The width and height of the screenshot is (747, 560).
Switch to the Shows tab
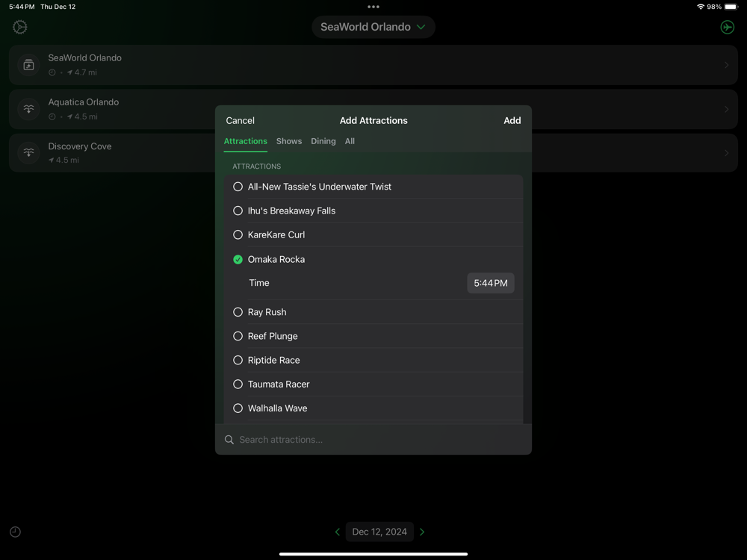(288, 141)
